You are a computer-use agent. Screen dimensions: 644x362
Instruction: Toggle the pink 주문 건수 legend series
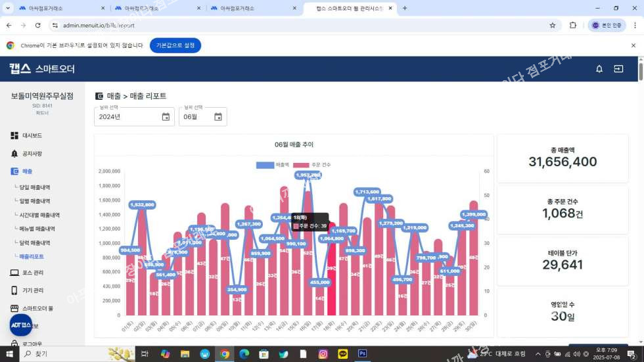pos(311,164)
